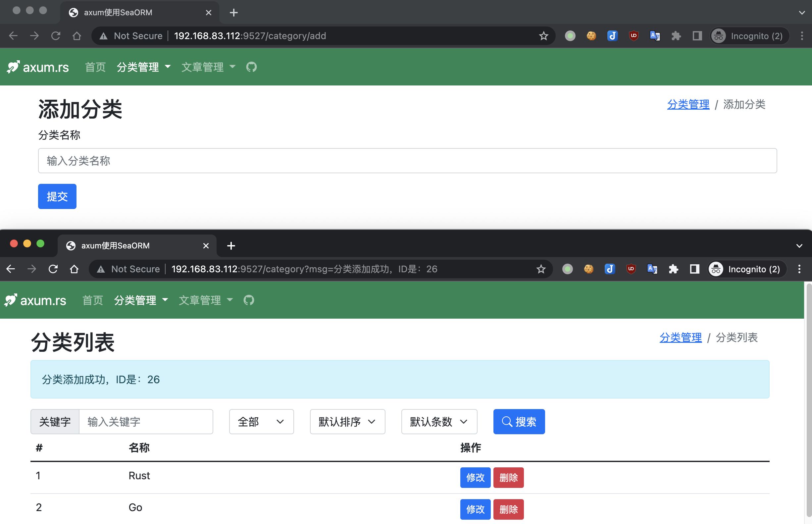Image resolution: width=812 pixels, height=524 pixels.
Task: Open GitHub icon link in bottom navbar
Action: pyautogui.click(x=249, y=300)
